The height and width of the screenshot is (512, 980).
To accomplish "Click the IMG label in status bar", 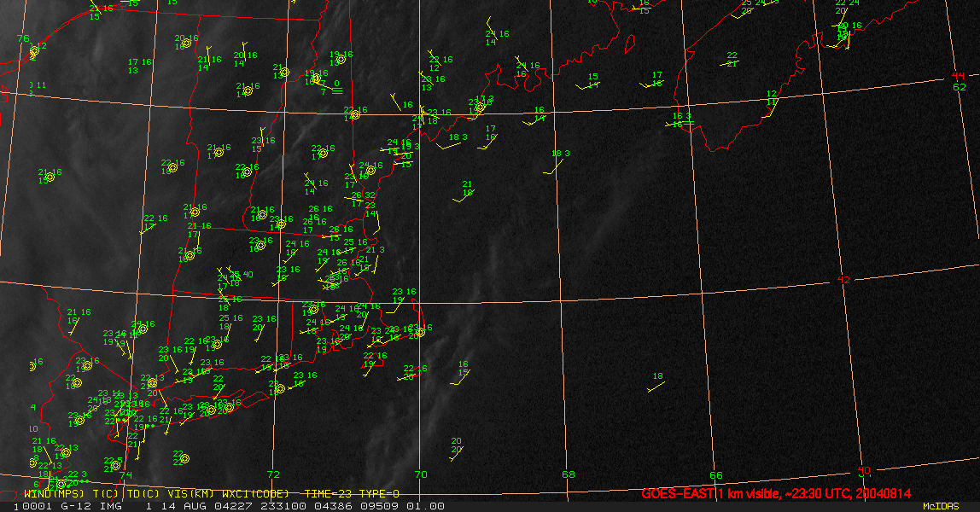I will click(x=111, y=506).
